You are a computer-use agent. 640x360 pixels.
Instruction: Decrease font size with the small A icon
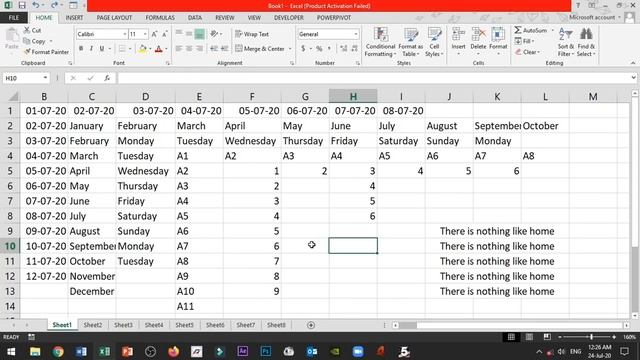pyautogui.click(x=165, y=34)
